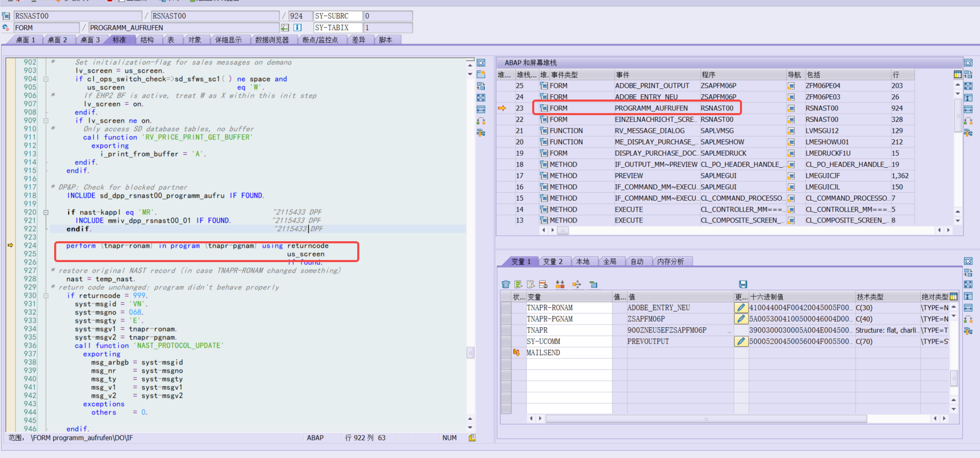Select row header for the MAILSEND variable row
This screenshot has width=980, height=458.
tap(506, 353)
